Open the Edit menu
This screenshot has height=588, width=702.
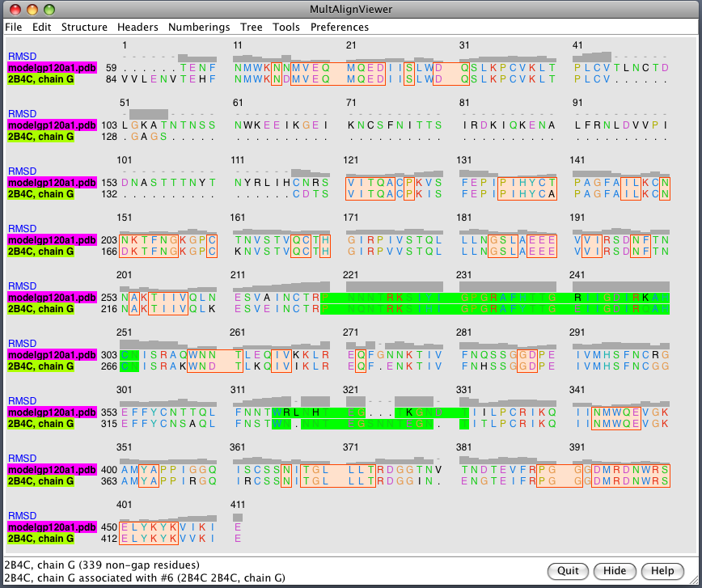tap(41, 27)
